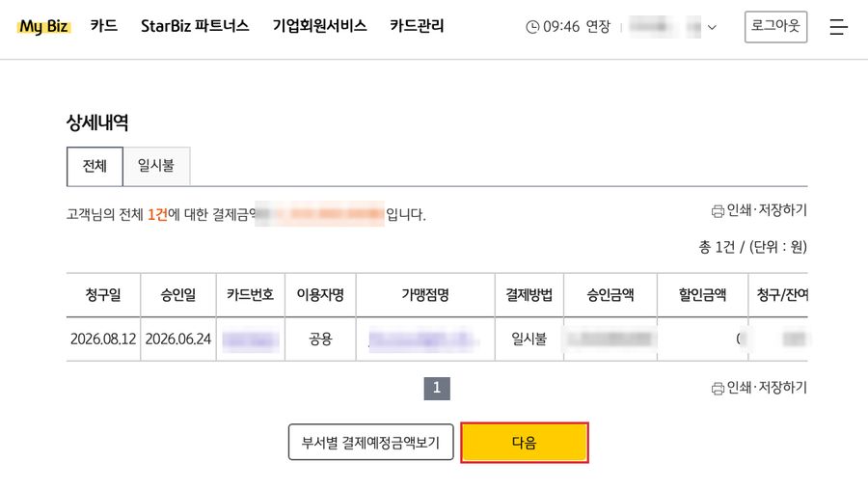Switch to the 일시불 tab

pos(156,166)
